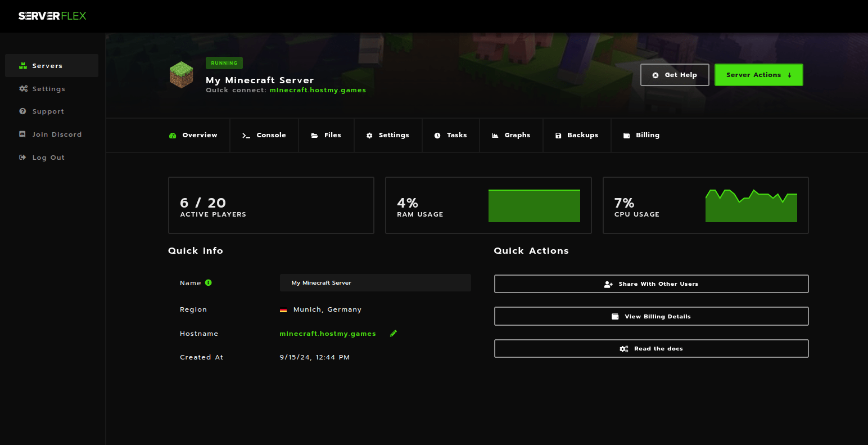Open the Graphs tab
The width and height of the screenshot is (868, 445).
click(511, 135)
